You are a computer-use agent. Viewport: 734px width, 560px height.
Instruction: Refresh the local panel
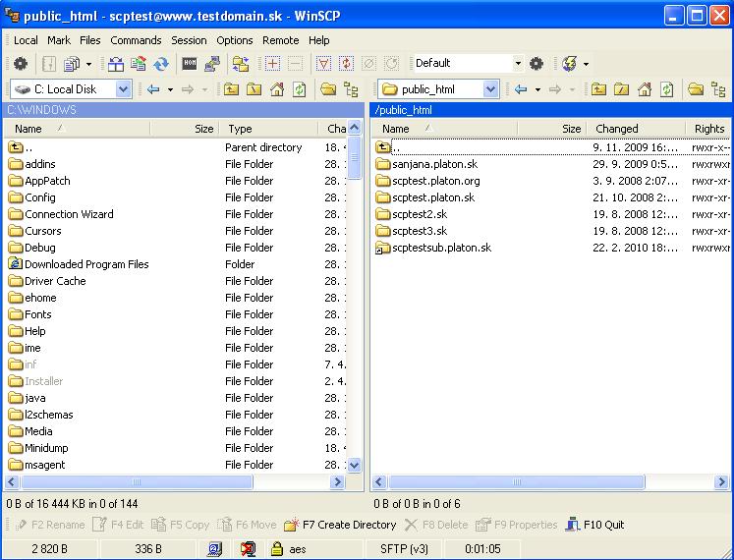(x=300, y=89)
